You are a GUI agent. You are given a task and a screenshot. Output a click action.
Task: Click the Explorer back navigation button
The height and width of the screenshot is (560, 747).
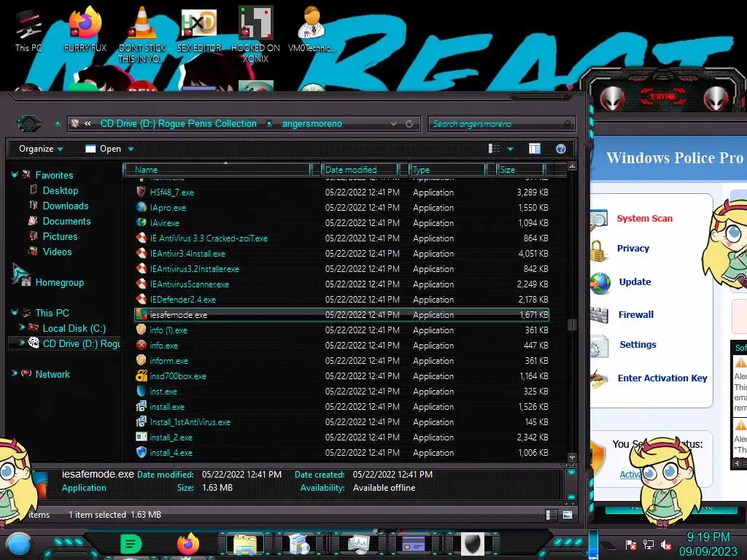tap(29, 124)
